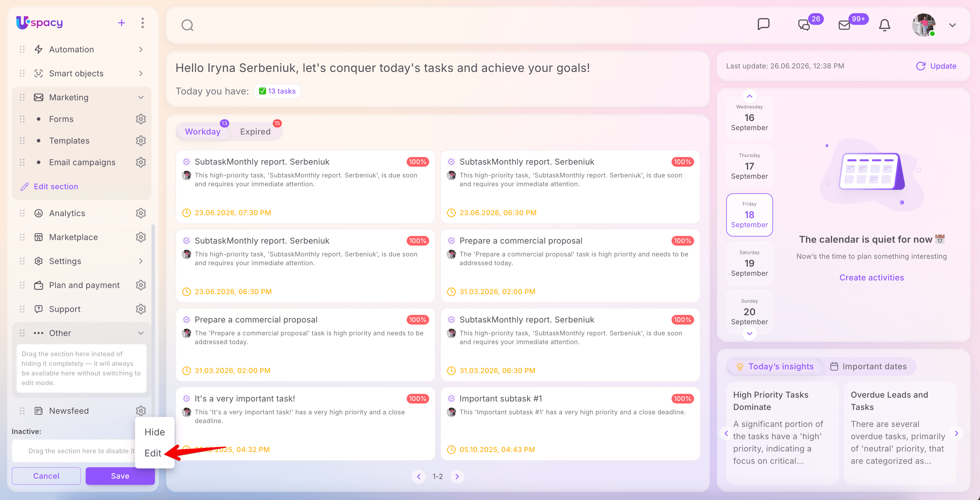980x500 pixels.
Task: Open Analytics settings gear
Action: [141, 213]
